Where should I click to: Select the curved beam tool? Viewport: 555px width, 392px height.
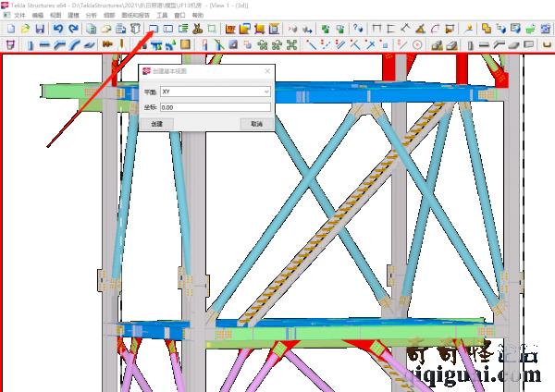tap(74, 45)
